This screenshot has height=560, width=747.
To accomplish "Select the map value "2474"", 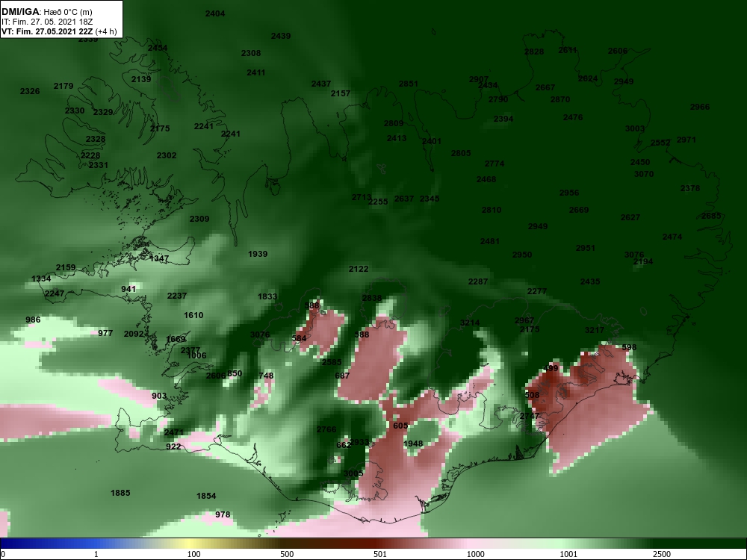I will click(672, 237).
